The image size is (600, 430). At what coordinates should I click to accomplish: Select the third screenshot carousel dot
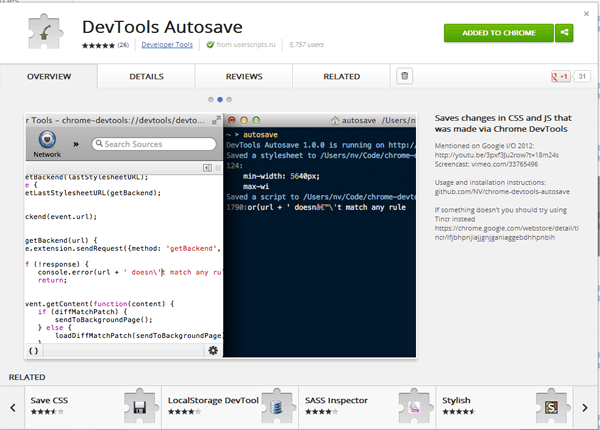click(x=229, y=99)
